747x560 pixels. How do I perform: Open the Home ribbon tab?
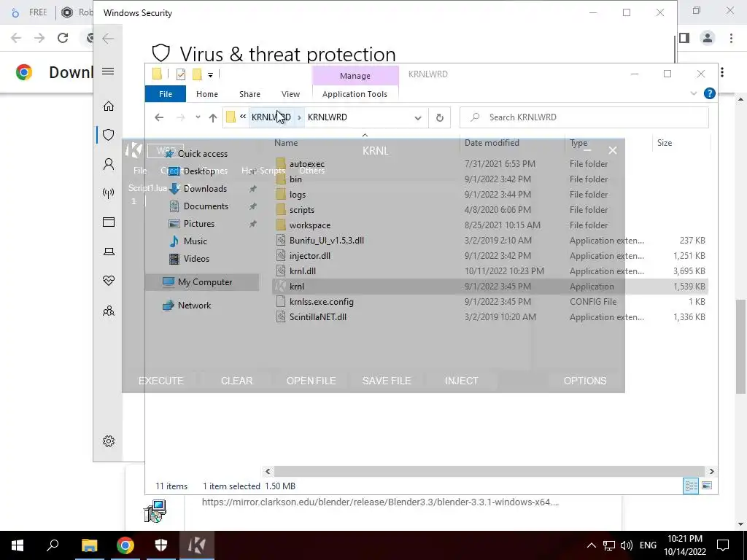(x=206, y=94)
